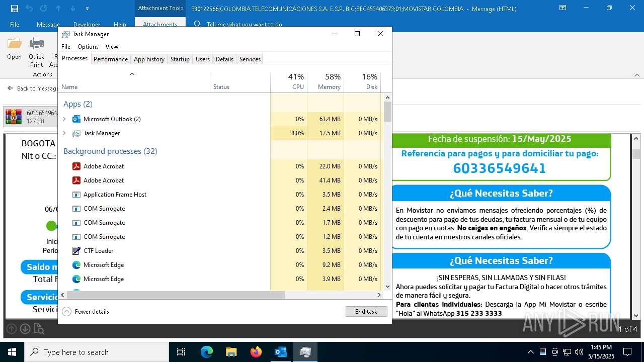The height and width of the screenshot is (362, 644).
Task: Open the Outlook File tab
Action: click(15, 25)
